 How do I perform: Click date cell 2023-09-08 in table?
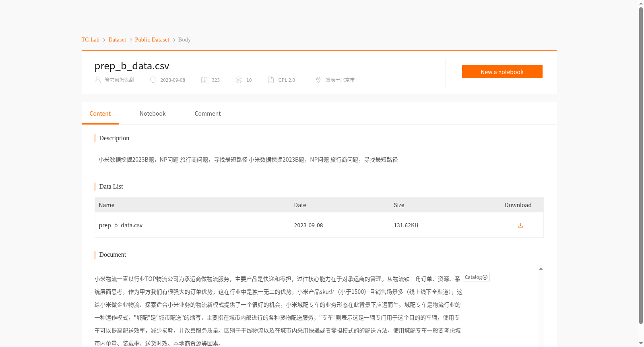[308, 225]
